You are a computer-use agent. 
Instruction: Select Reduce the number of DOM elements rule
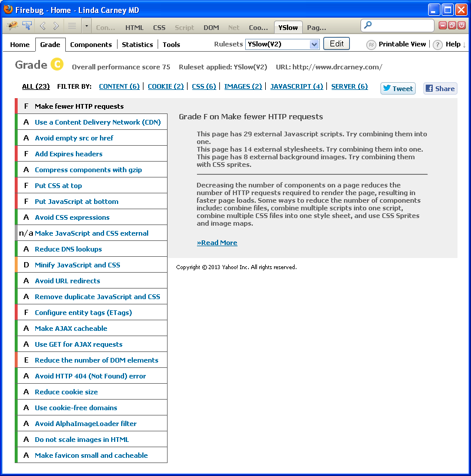tap(91, 360)
